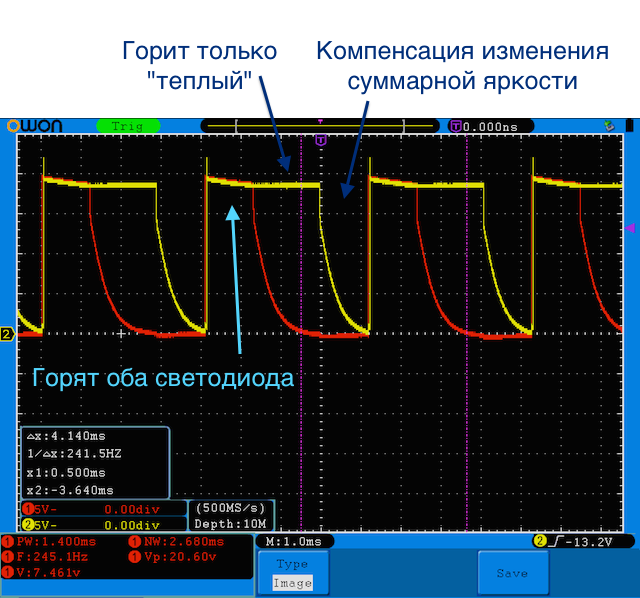The width and height of the screenshot is (640, 598).
Task: Click the Vp:20.60v measurement
Action: tap(172, 557)
